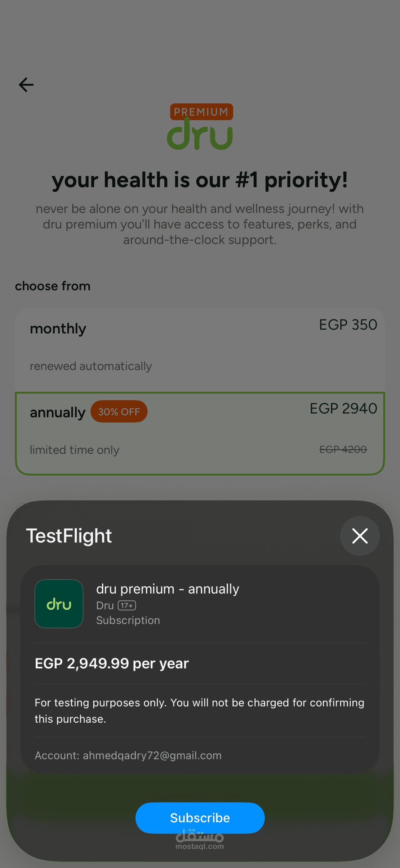
Task: Close the TestFlight purchase sheet
Action: [360, 536]
